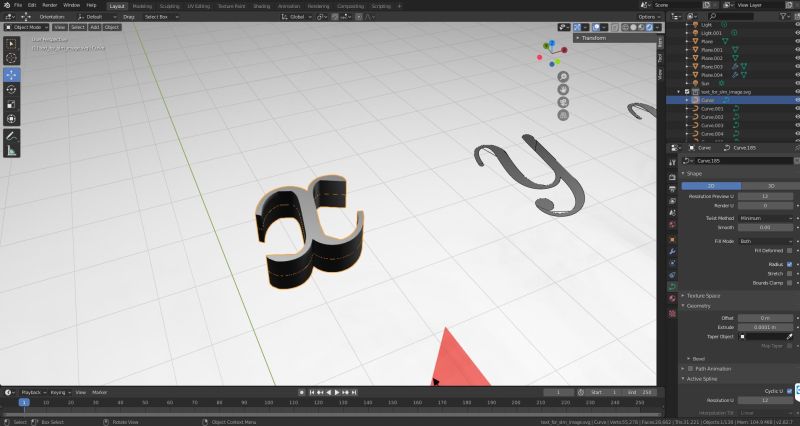Open the Render properties tab icon
800x426 pixels.
[672, 177]
